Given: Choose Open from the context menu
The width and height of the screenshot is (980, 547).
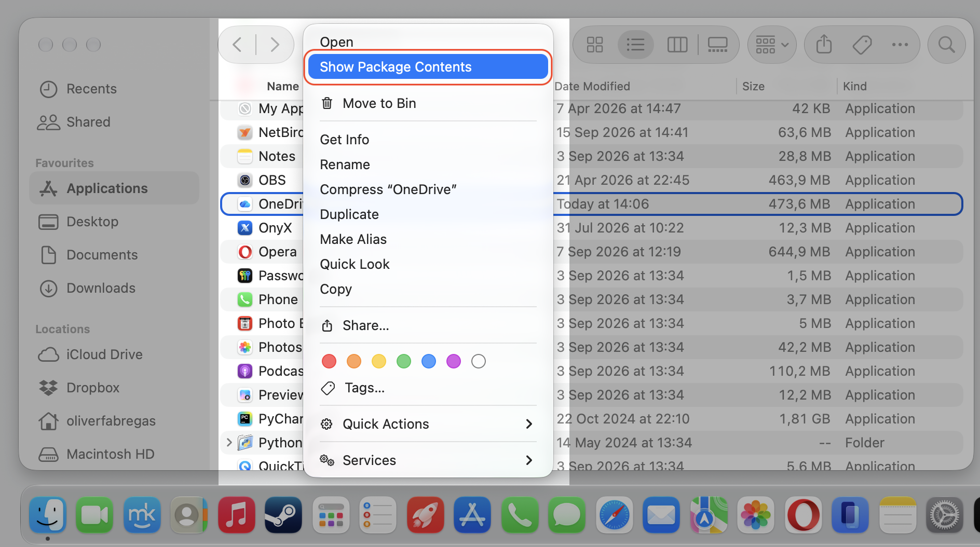Looking at the screenshot, I should tap(428, 42).
